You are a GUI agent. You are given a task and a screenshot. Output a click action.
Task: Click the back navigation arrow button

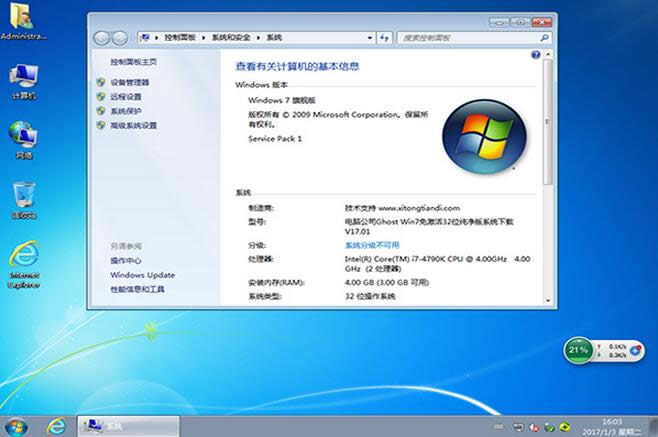(102, 38)
